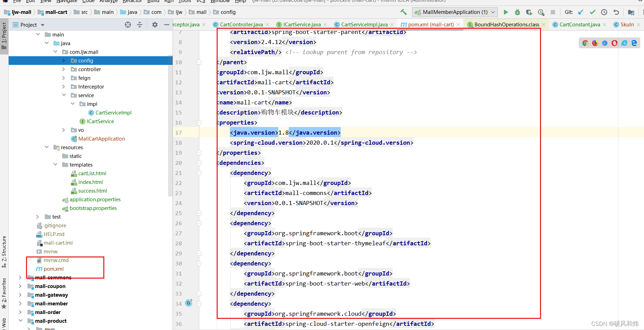Collapse the resources folder
The image size is (644, 330).
click(x=46, y=147)
